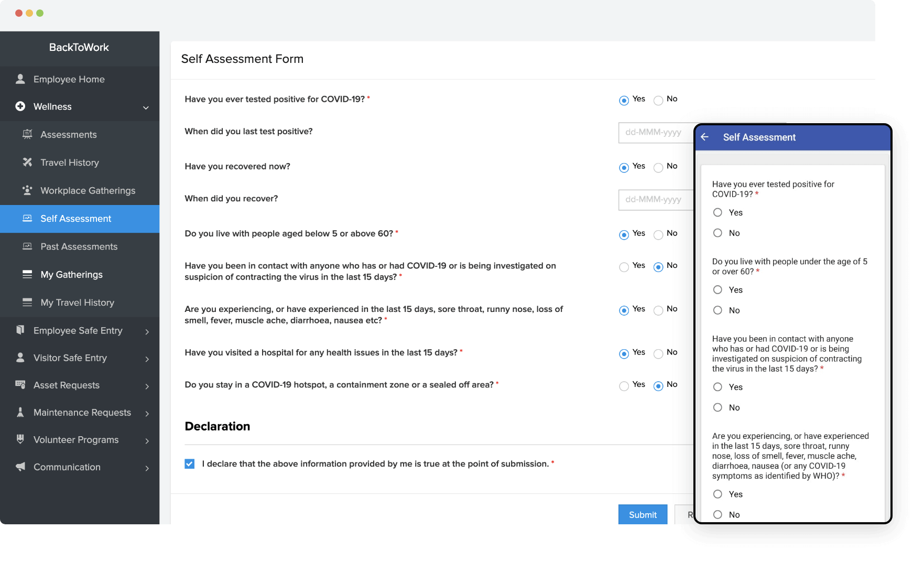
Task: Expand the Volunteer Programs chevron
Action: pyautogui.click(x=147, y=440)
